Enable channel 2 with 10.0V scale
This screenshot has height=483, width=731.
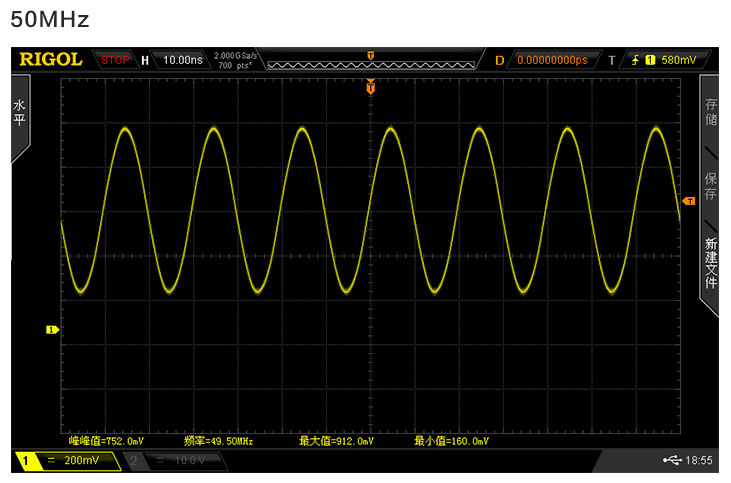tap(175, 460)
